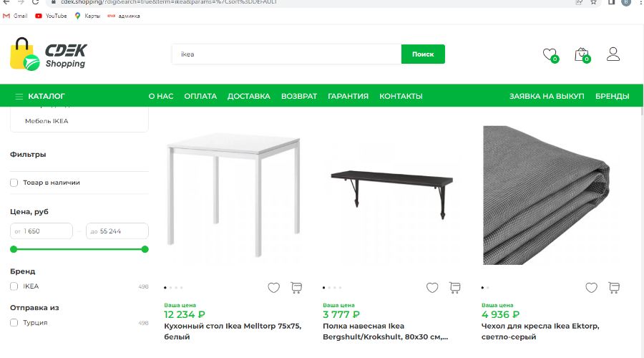The width and height of the screenshot is (644, 358).
Task: Tick the 'Турция' shipping origin checkbox
Action: point(14,323)
